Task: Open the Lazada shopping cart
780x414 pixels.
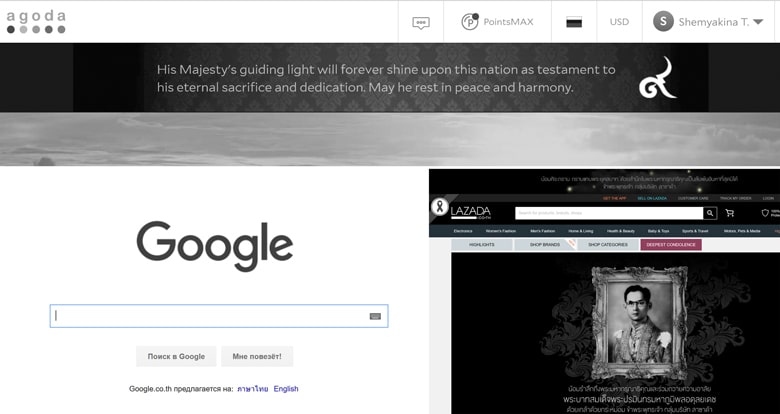Action: point(730,213)
